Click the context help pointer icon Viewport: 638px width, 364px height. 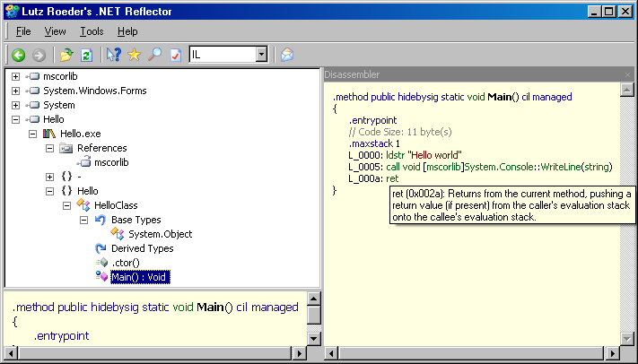tap(114, 55)
